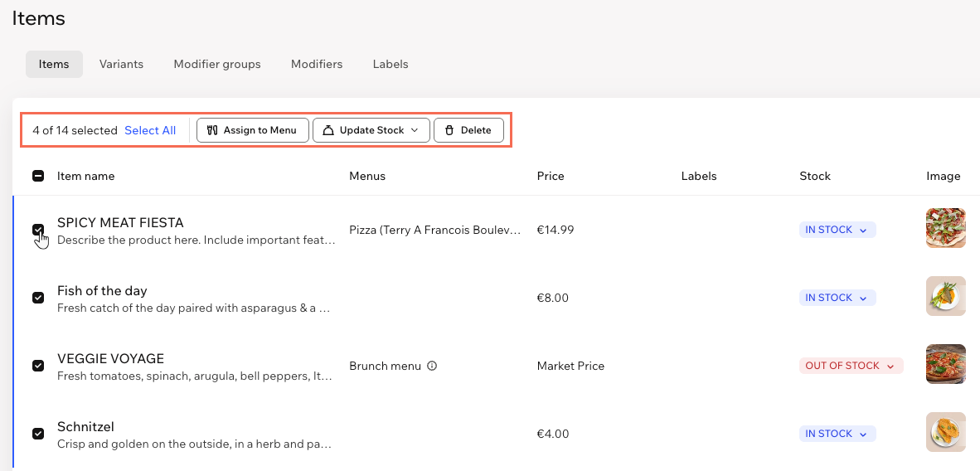
Task: Uncheck the SPICY MEAT FIESTA checkbox
Action: point(38,231)
